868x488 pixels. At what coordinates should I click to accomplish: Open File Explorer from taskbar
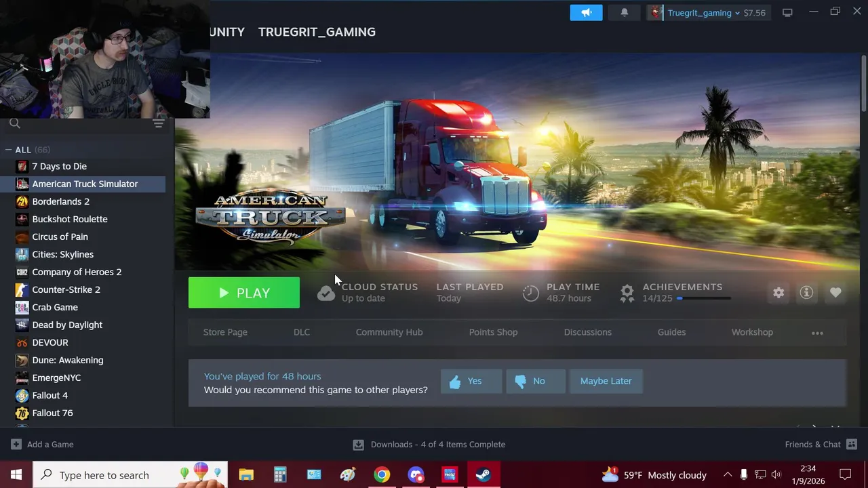click(x=246, y=474)
